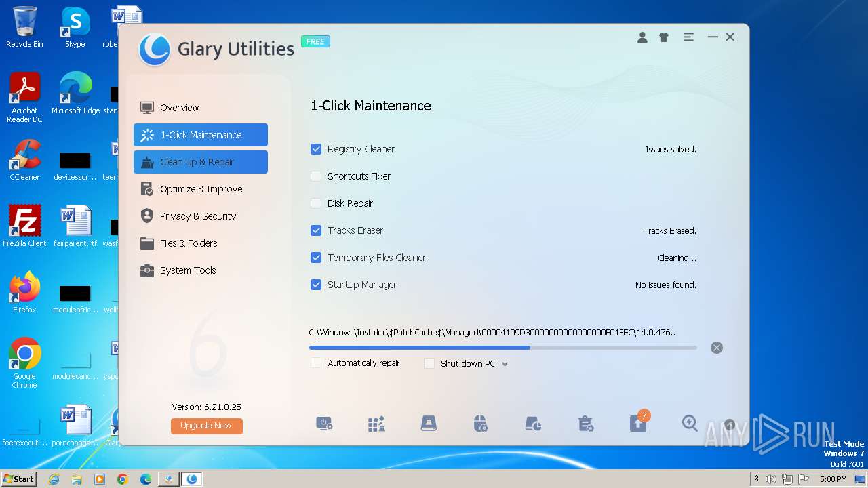The height and width of the screenshot is (488, 868).
Task: Click the Show desktop button in taskbar
Action: pos(860,479)
